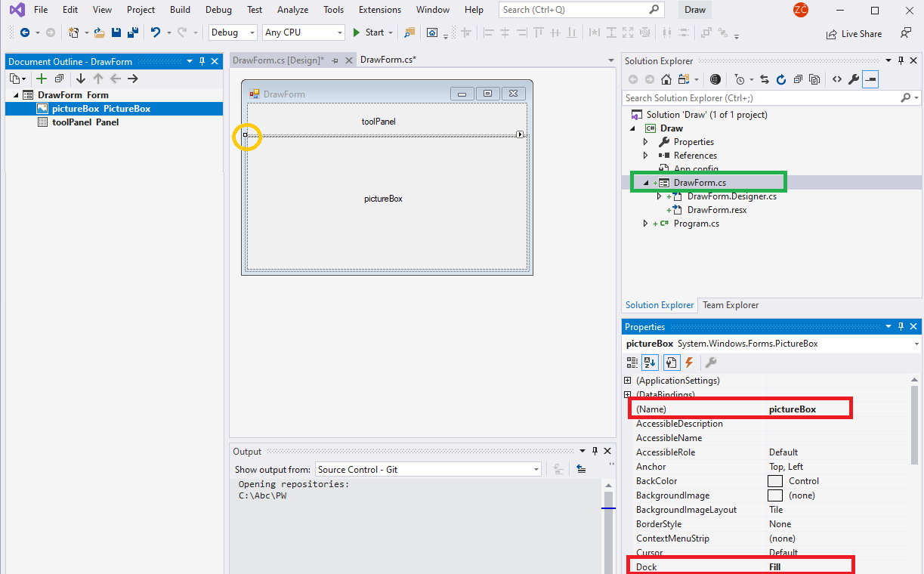Image resolution: width=924 pixels, height=574 pixels.
Task: Toggle the pin on DrawForm.cs [Design] tab
Action: (x=335, y=60)
